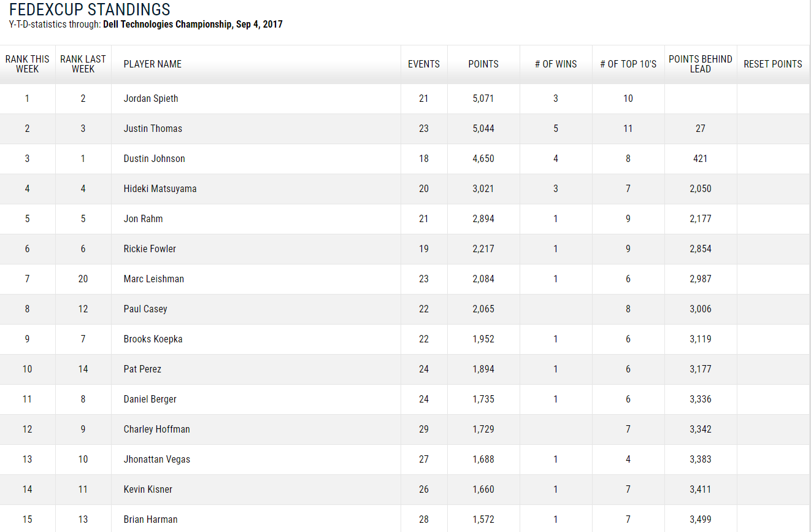The height and width of the screenshot is (532, 811).
Task: Open Justin Thomas player link
Action: click(x=153, y=129)
